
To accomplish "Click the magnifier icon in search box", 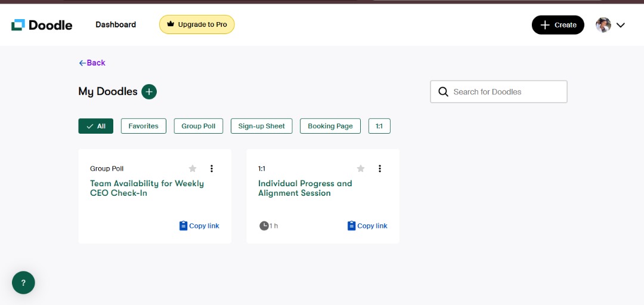I will click(x=443, y=92).
